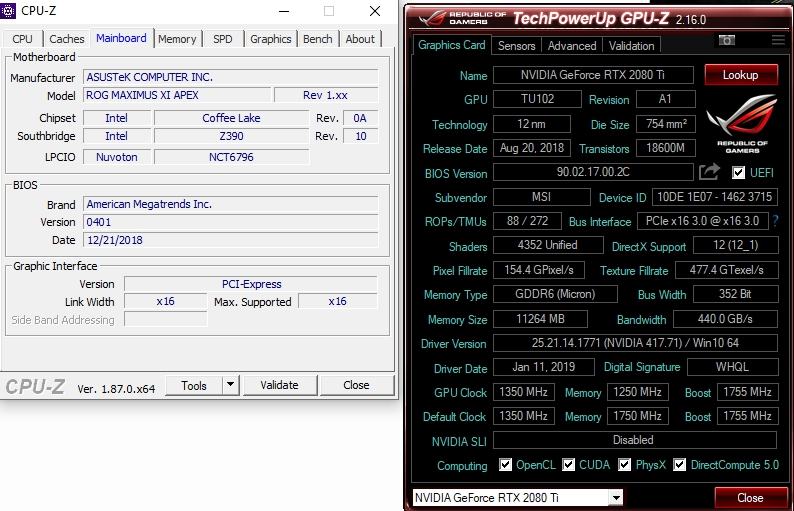794x511 pixels.
Task: Open the GPU selection dropdown in GPU-Z
Action: pyautogui.click(x=616, y=498)
